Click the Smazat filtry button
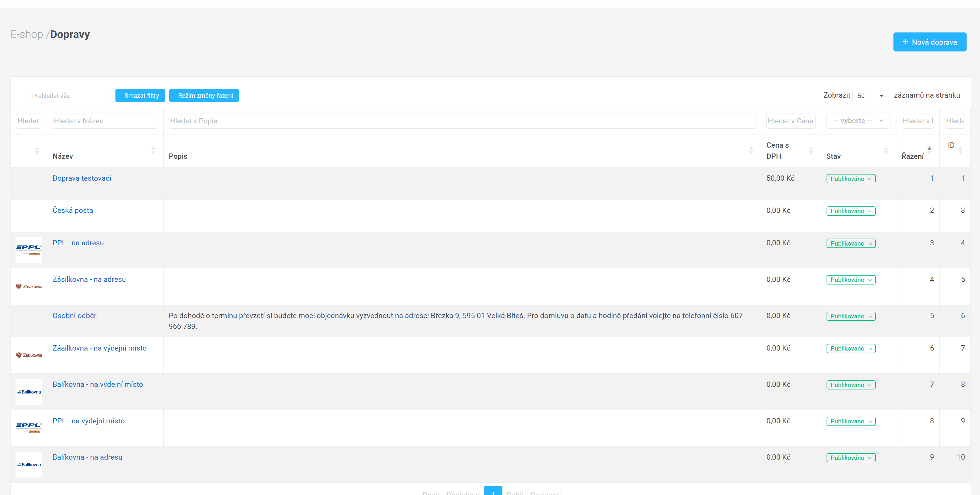The height and width of the screenshot is (495, 980). coord(140,96)
